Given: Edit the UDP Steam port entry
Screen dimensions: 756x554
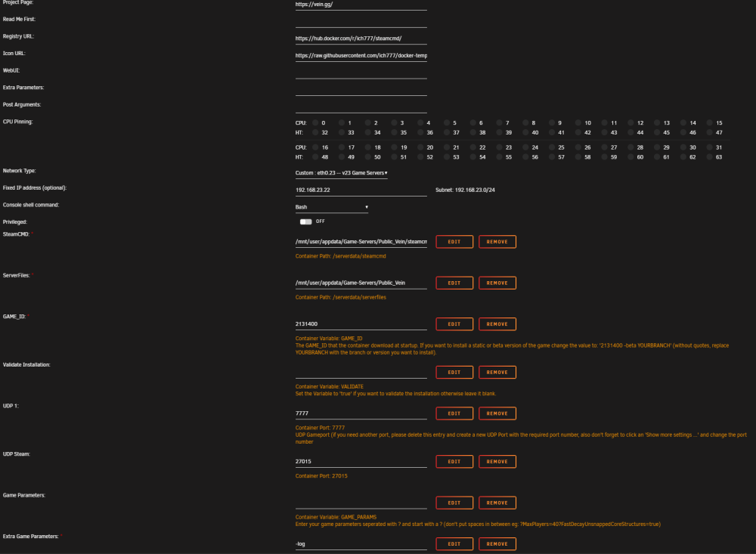Looking at the screenshot, I should tap(454, 462).
